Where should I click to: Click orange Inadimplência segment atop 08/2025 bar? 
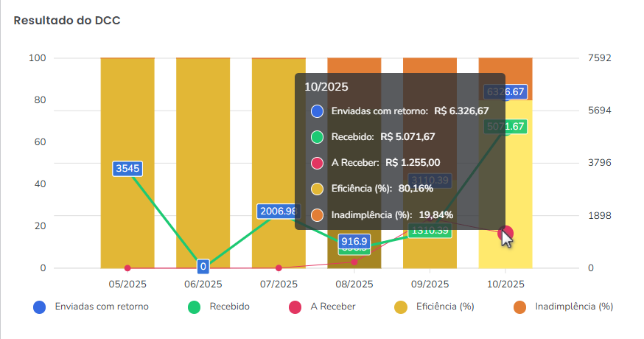354,65
